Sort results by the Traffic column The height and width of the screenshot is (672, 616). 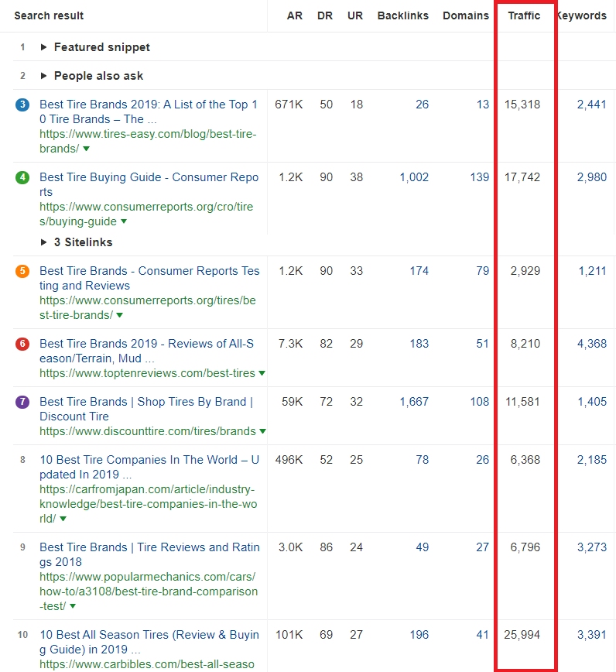click(524, 15)
